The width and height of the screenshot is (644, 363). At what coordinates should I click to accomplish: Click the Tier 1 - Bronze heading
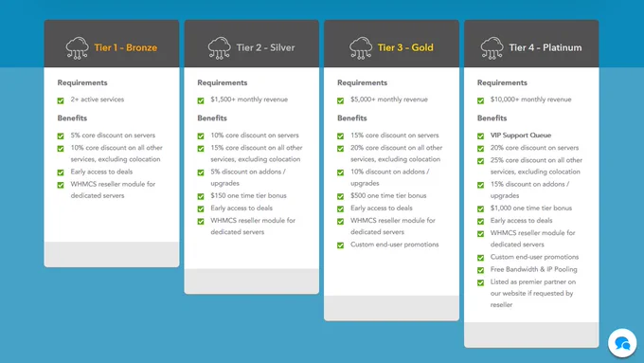point(126,47)
